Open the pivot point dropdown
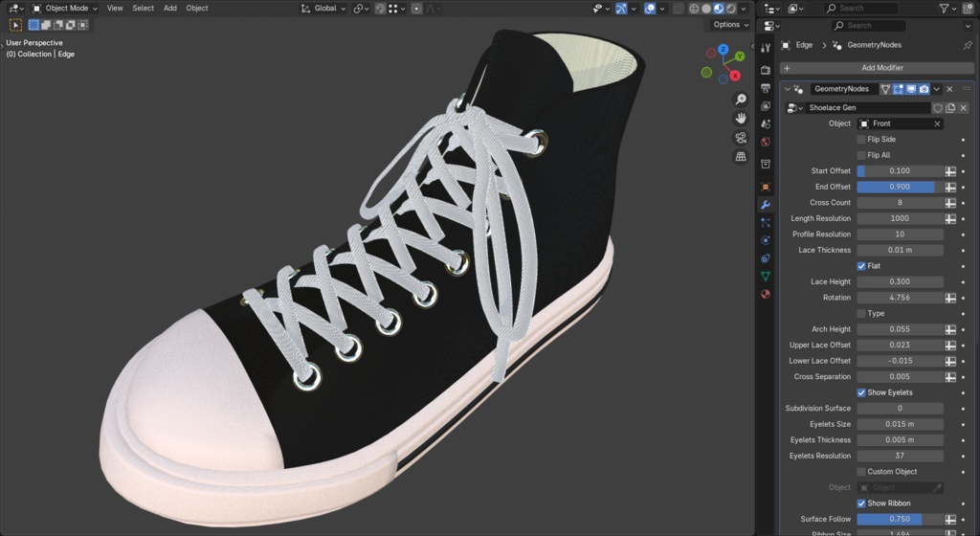Image resolution: width=980 pixels, height=536 pixels. click(x=361, y=8)
